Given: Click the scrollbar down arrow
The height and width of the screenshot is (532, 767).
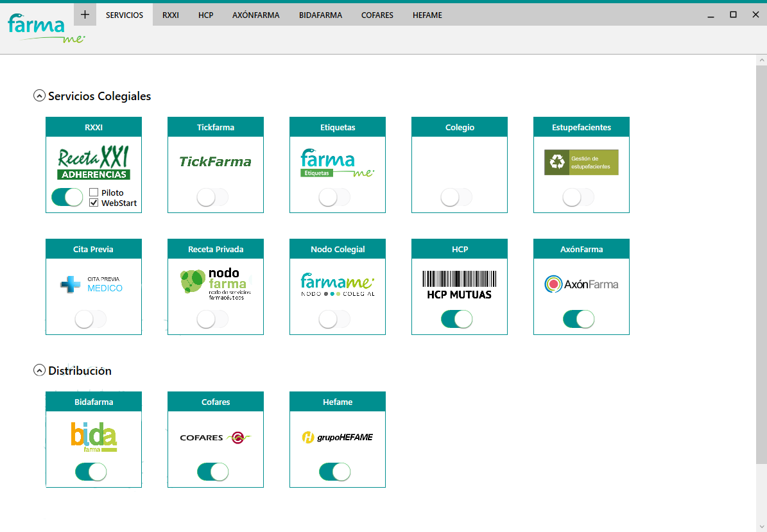Looking at the screenshot, I should (x=761, y=527).
